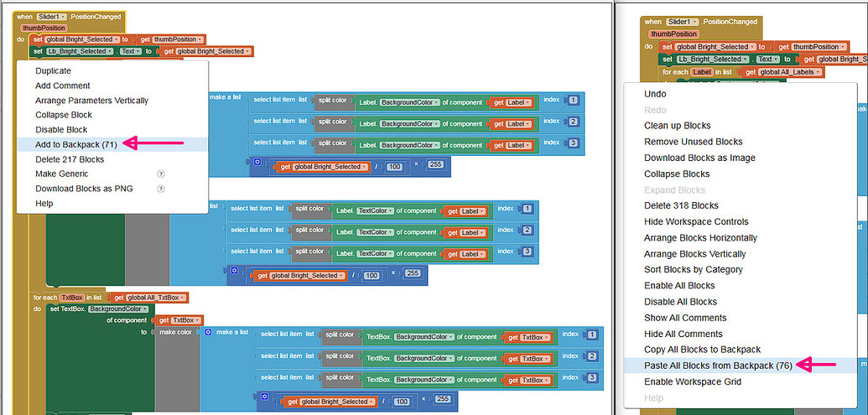Choose Undo in the workspace menu
Image resolution: width=868 pixels, height=415 pixels.
(x=655, y=94)
